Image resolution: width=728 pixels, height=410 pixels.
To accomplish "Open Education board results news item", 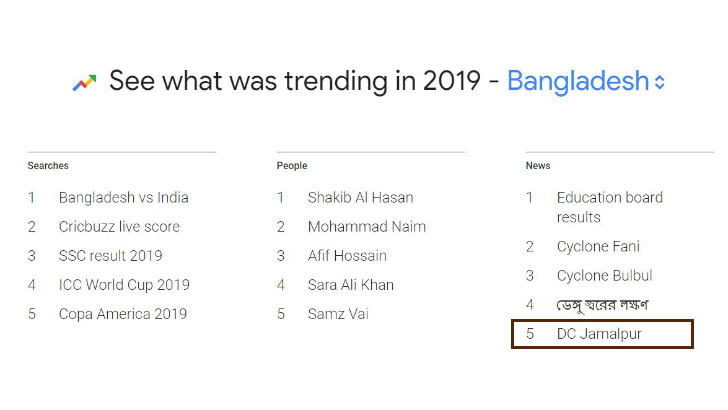I will pos(610,208).
